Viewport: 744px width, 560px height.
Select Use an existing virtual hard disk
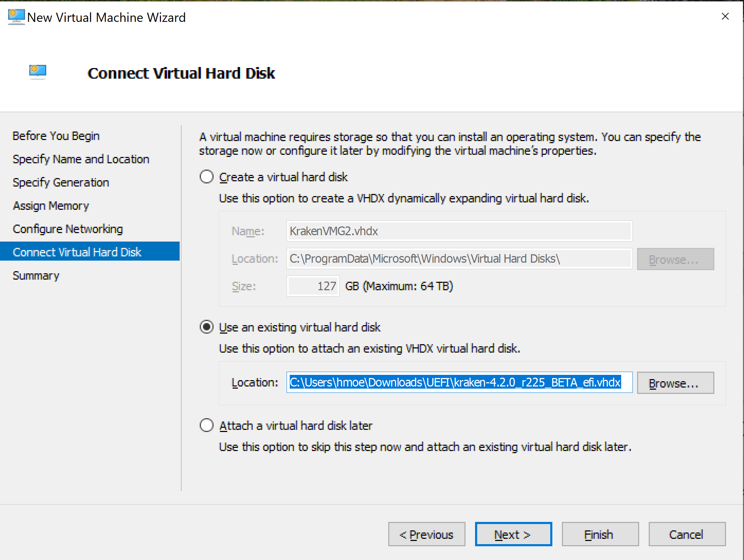[x=206, y=327]
